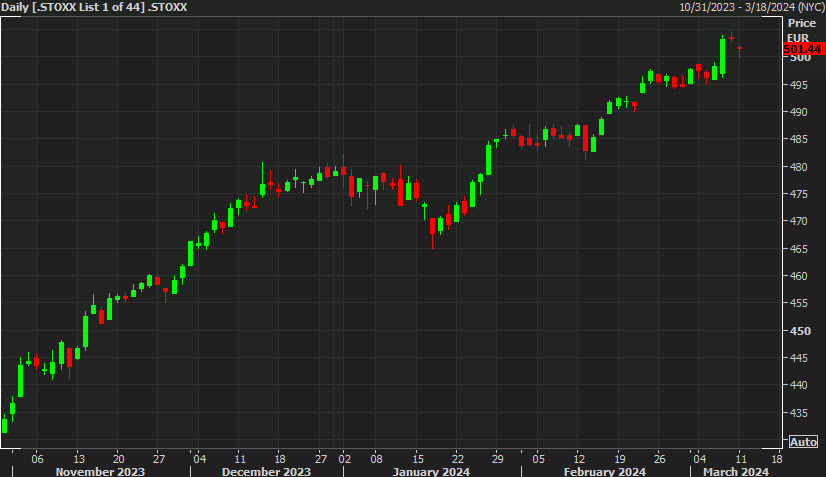Click the 490 price axis value
Image resolution: width=826 pixels, height=477 pixels.
click(x=799, y=112)
